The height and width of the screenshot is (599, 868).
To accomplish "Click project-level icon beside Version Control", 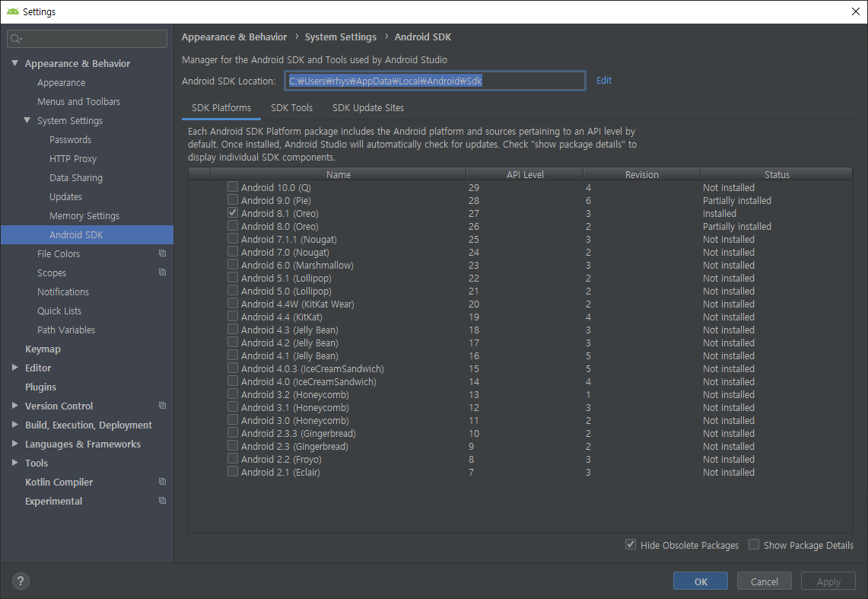I will pos(162,406).
